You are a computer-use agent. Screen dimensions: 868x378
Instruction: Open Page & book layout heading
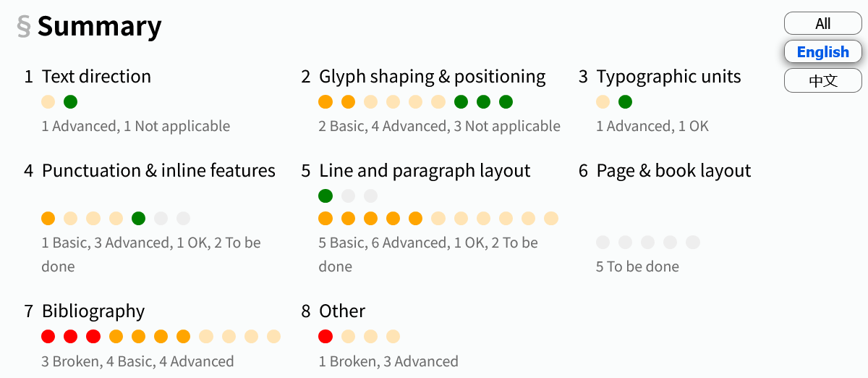(x=674, y=171)
